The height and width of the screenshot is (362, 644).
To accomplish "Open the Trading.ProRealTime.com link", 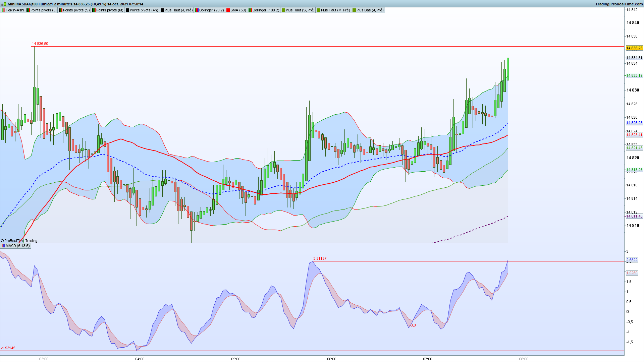I will tap(619, 4).
